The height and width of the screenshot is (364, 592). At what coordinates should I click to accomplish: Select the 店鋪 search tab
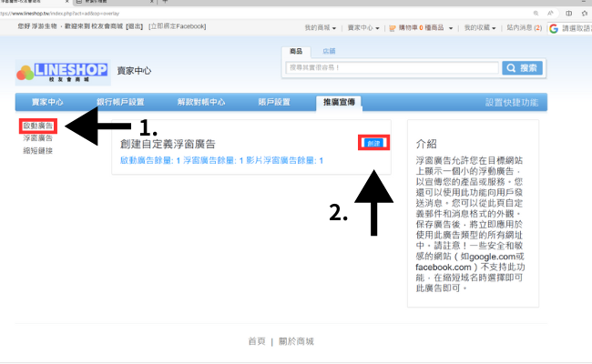point(329,51)
